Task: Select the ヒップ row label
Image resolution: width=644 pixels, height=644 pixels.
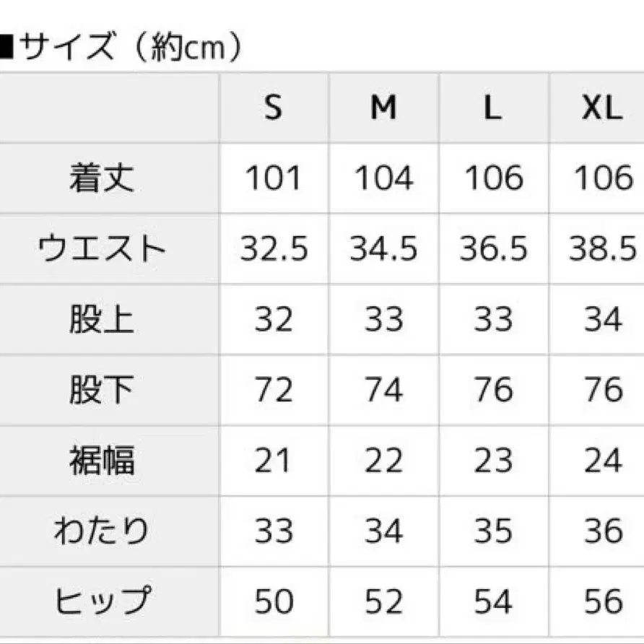Action: pos(102,601)
